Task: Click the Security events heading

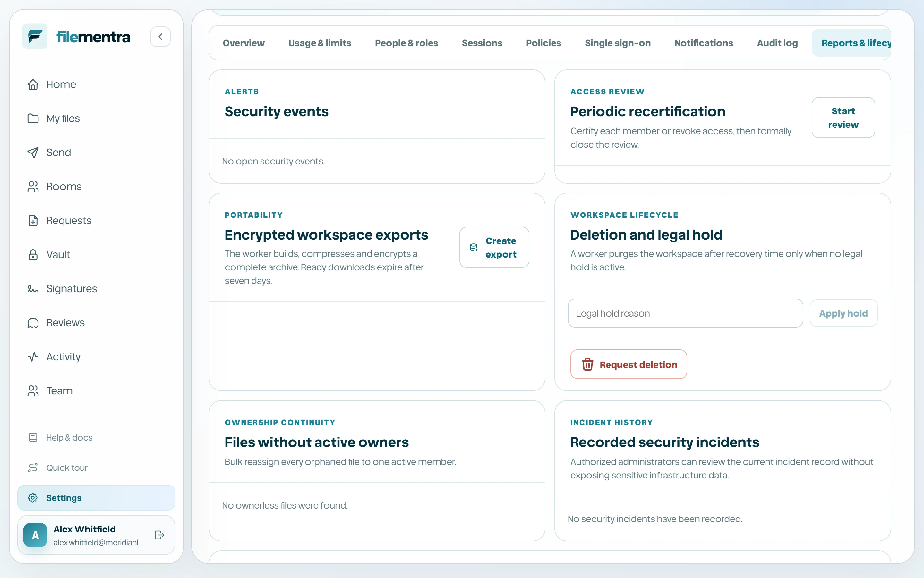Action: [x=277, y=111]
